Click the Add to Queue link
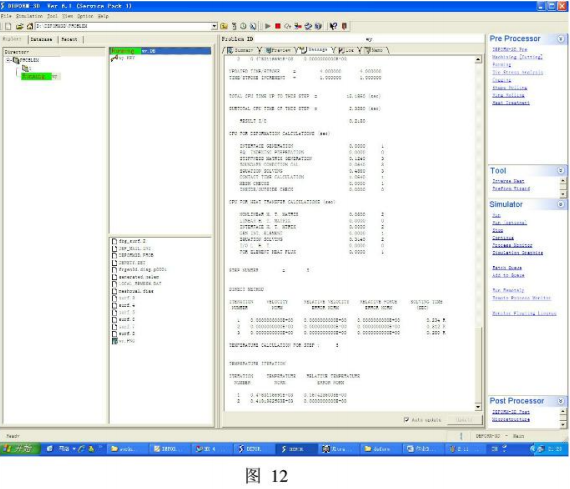570x489 pixels. click(x=508, y=276)
